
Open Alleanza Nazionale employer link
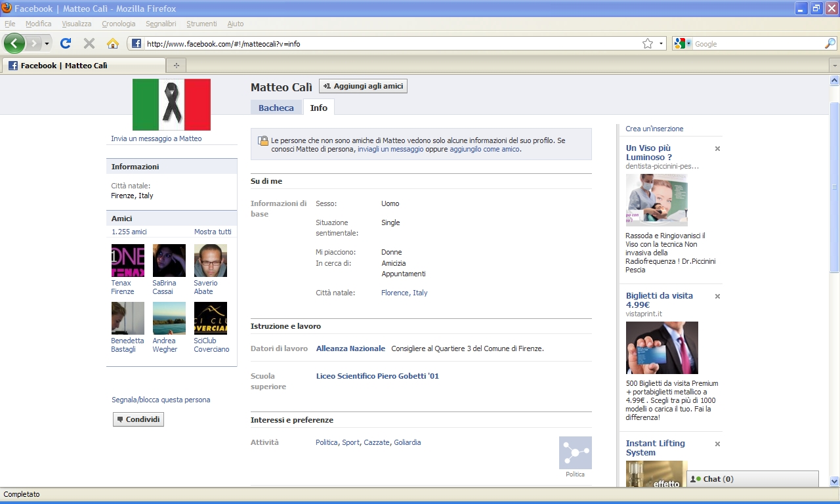pos(350,348)
